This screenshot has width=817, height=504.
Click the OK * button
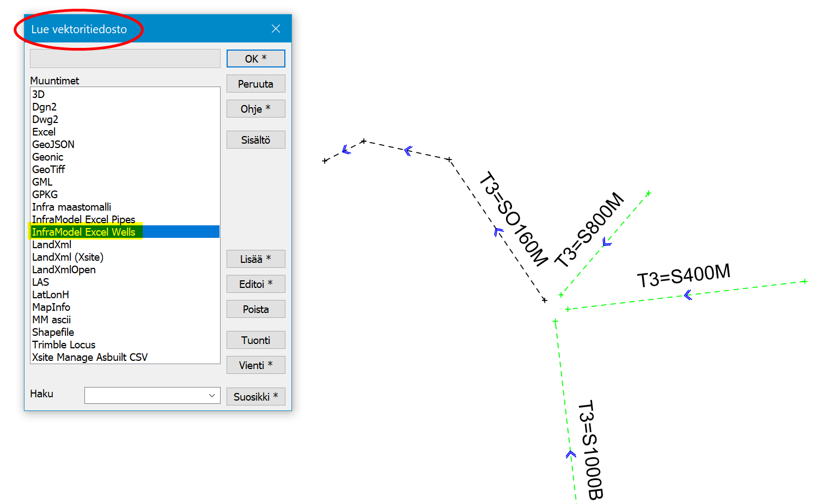pyautogui.click(x=255, y=59)
